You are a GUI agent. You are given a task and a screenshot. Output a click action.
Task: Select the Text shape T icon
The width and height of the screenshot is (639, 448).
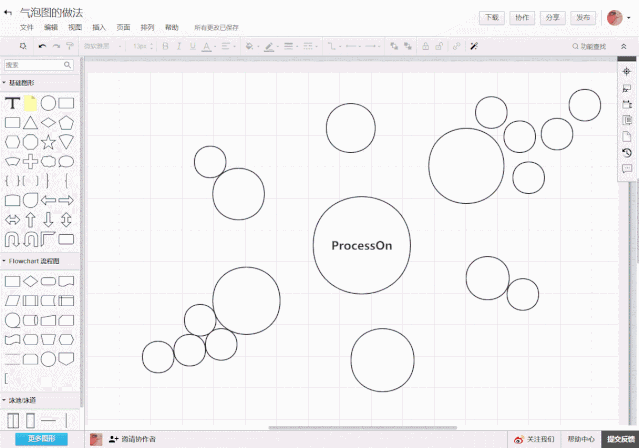pyautogui.click(x=13, y=103)
